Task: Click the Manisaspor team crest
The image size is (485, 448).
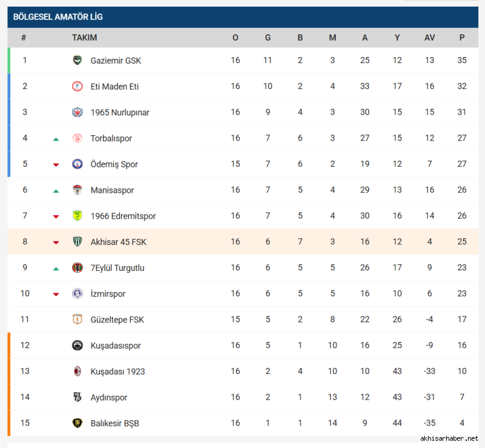Action: [x=77, y=190]
